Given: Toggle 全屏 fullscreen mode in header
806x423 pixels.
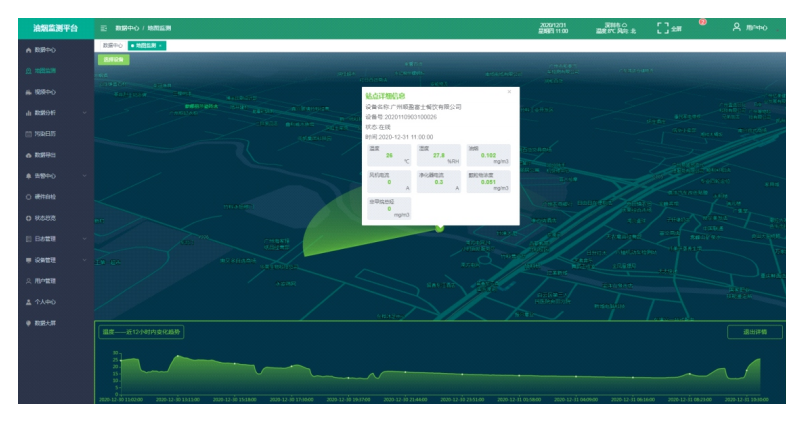Looking at the screenshot, I should [x=668, y=28].
